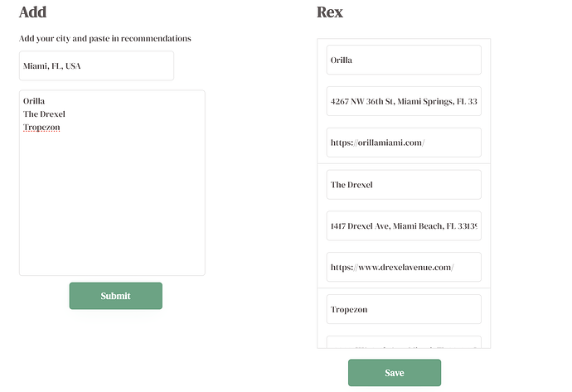Click divider between Orilla and The Drexel entries
This screenshot has width=572, height=392.
[404, 163]
